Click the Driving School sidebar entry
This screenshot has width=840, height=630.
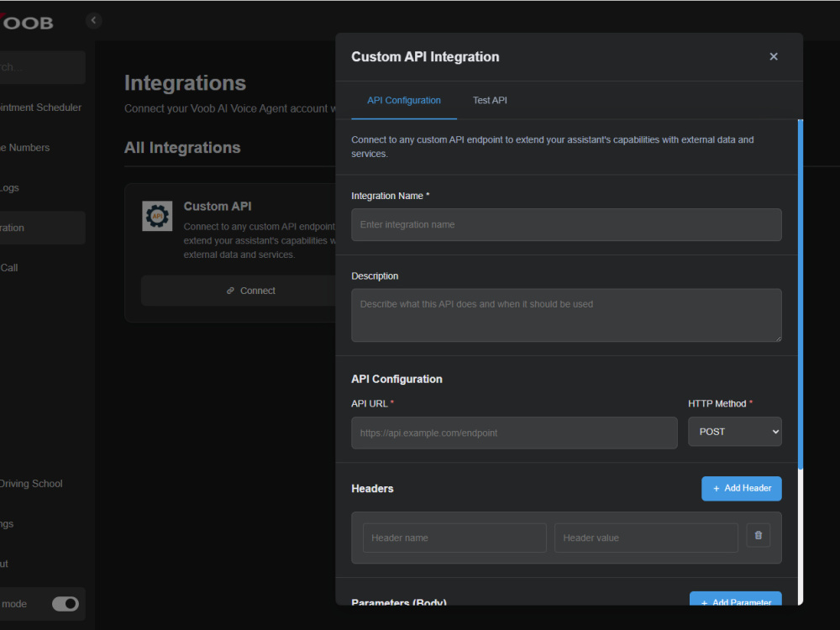[x=31, y=483]
